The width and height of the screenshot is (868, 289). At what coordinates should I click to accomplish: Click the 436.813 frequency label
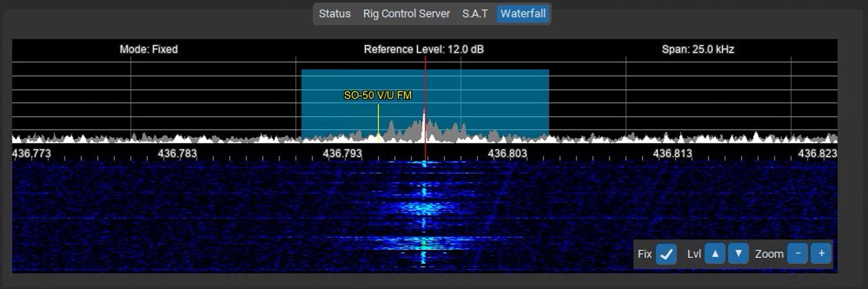click(x=672, y=154)
